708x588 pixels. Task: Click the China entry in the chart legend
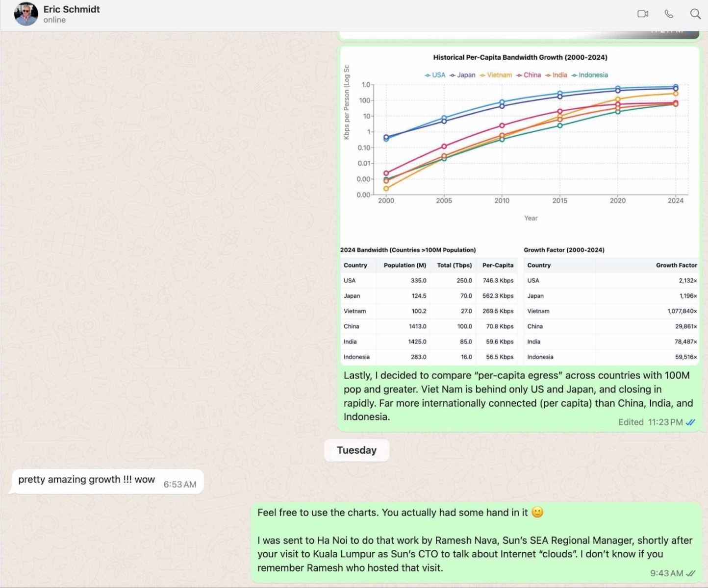tap(529, 75)
